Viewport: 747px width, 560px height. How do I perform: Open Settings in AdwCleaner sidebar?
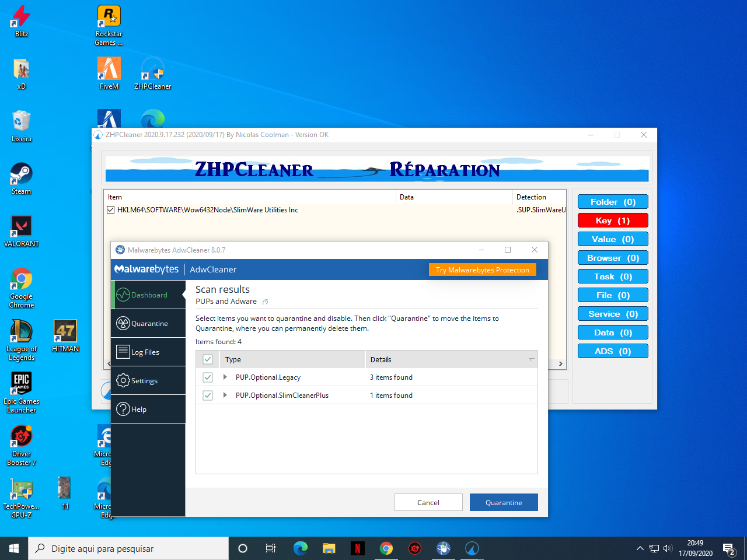[148, 381]
